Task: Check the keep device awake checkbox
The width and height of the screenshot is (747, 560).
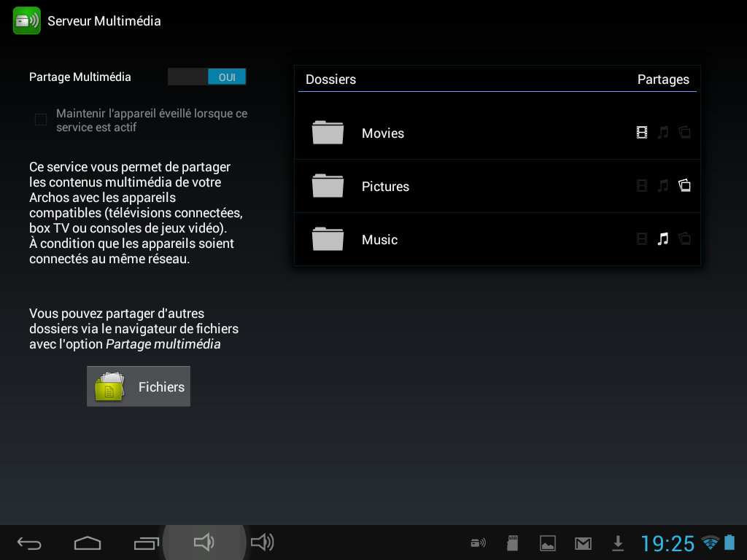Action: pos(41,120)
